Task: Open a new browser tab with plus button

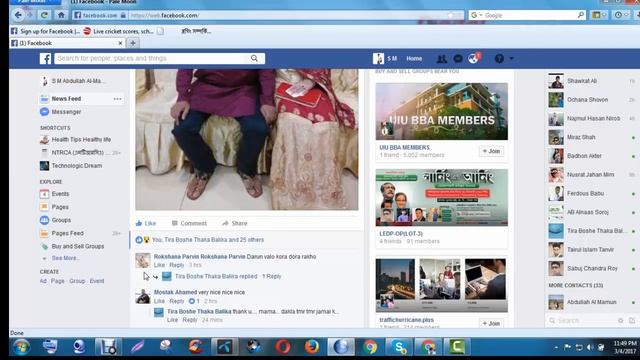Action: [x=133, y=43]
